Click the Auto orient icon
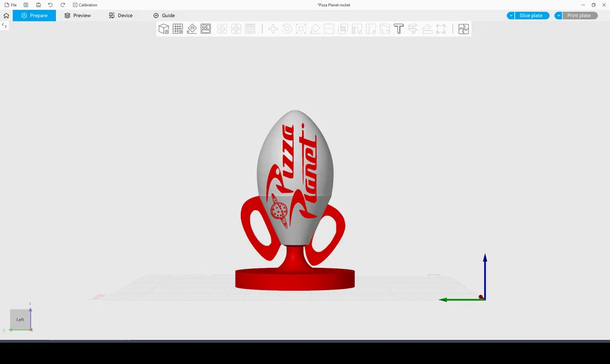The height and width of the screenshot is (364, 610). (192, 29)
